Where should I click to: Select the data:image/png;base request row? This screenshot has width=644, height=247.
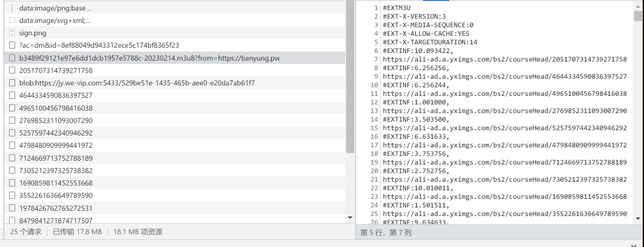click(55, 8)
